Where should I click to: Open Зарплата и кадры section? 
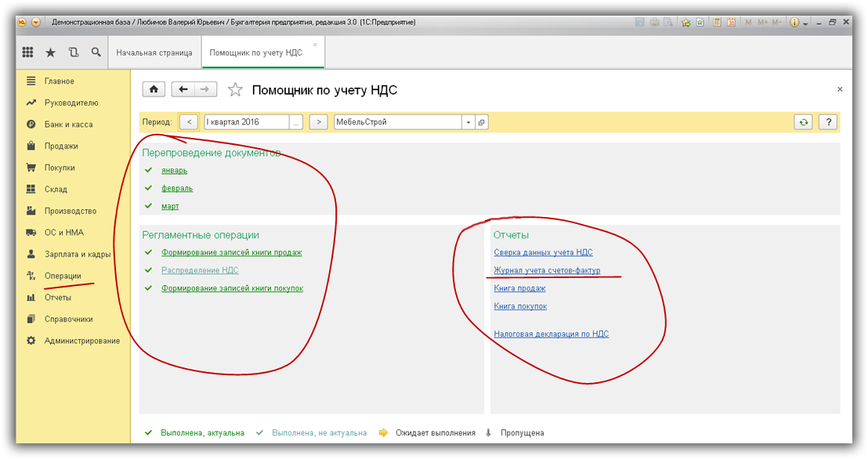78,254
